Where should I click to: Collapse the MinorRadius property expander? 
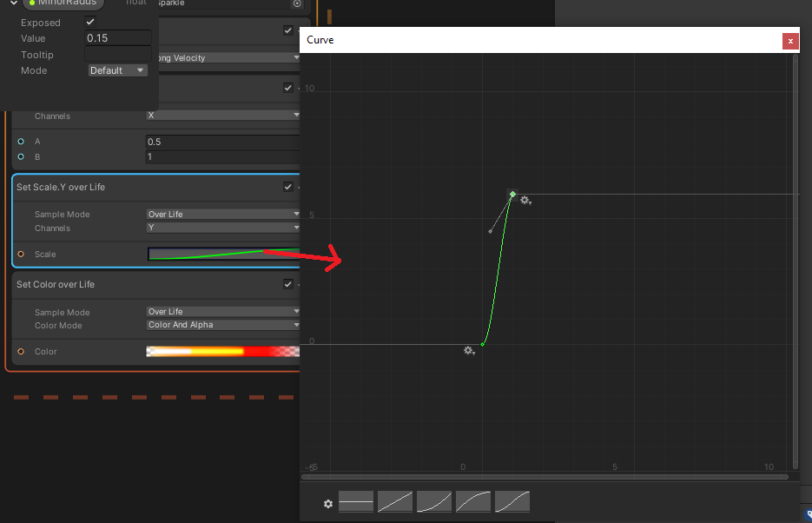14,3
